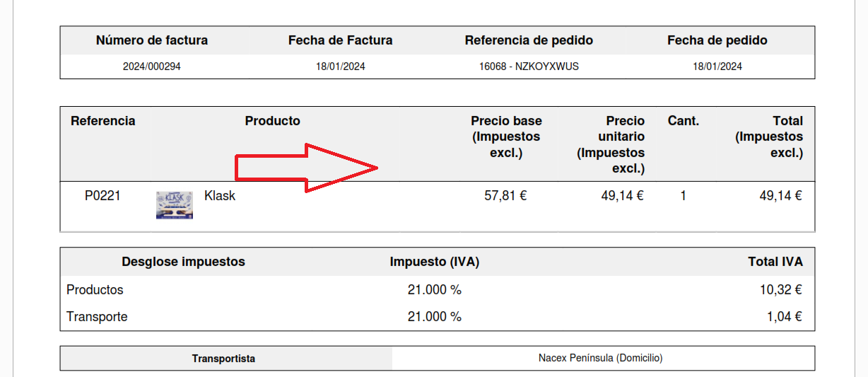The image size is (868, 377).
Task: Select the order reference 16068 - NZKOYXWUS
Action: (529, 67)
